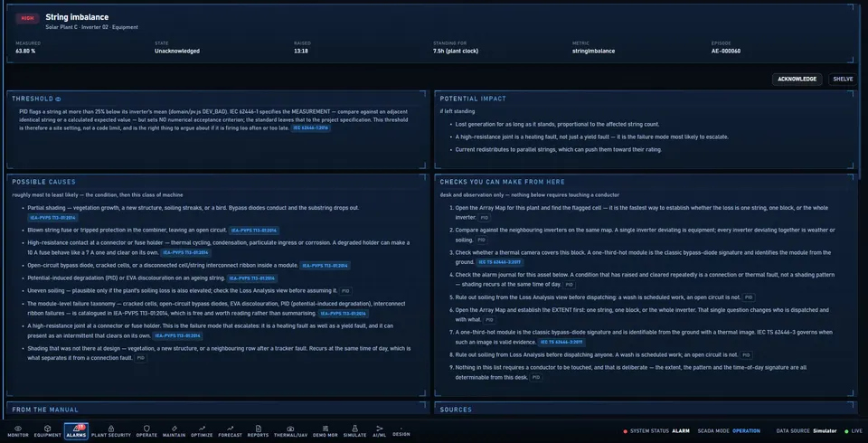Open the citation after Potential-induced degradation cause

[252, 278]
